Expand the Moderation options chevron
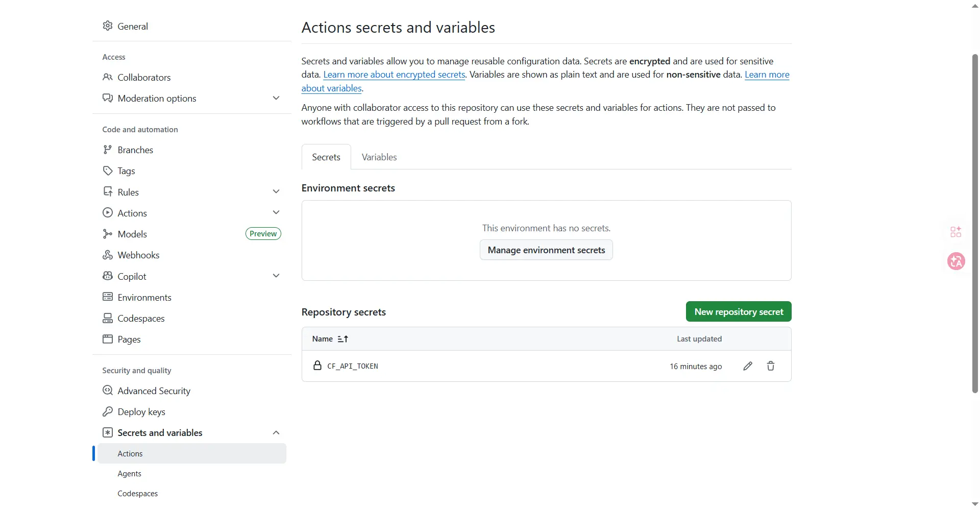This screenshot has width=980, height=510. click(x=276, y=98)
